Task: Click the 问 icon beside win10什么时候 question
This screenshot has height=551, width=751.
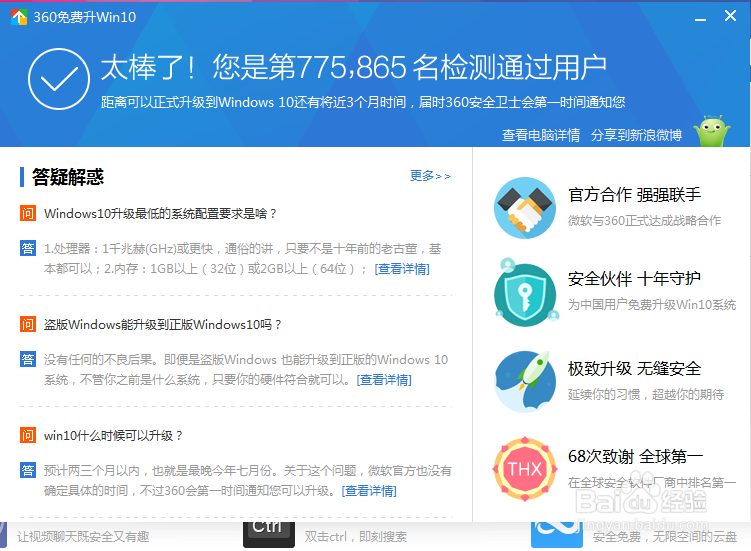Action: click(x=28, y=435)
